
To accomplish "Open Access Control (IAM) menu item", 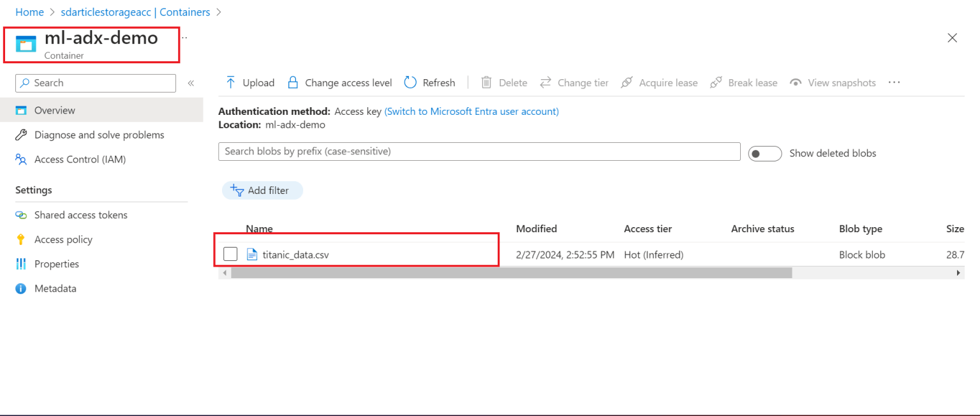I will [x=80, y=160].
